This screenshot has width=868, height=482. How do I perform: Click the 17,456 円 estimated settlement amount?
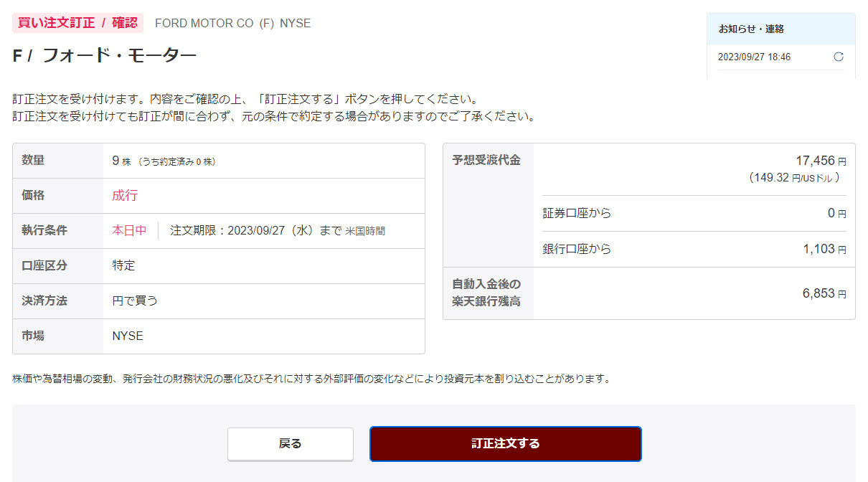pyautogui.click(x=820, y=161)
